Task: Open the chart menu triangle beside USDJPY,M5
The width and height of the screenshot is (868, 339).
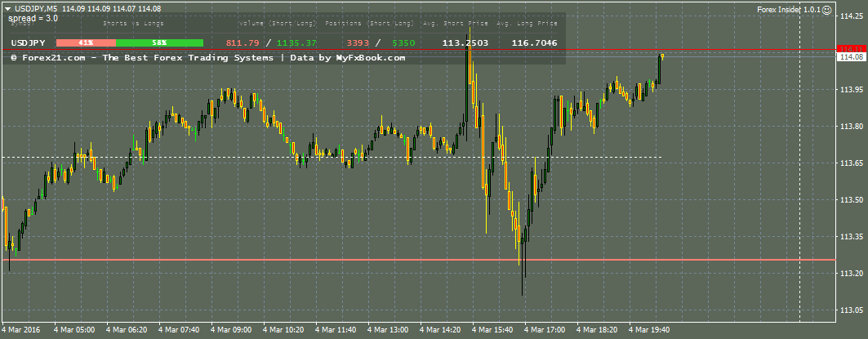Action: click(7, 9)
